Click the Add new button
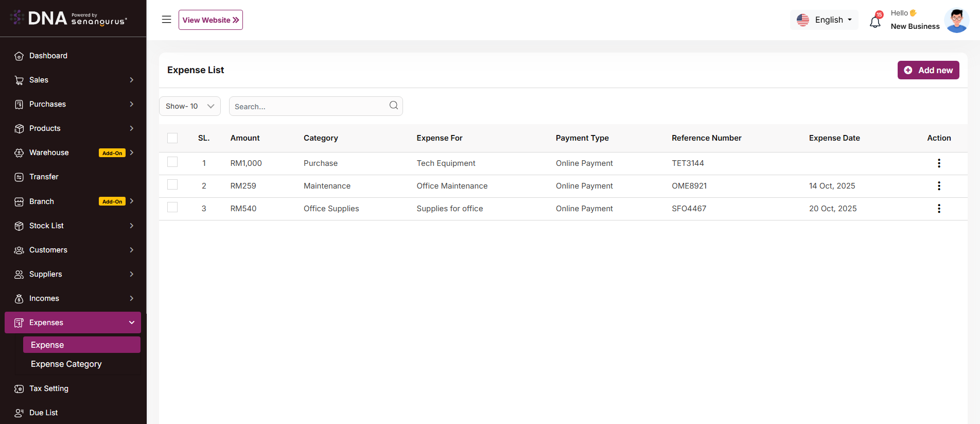 click(x=928, y=70)
